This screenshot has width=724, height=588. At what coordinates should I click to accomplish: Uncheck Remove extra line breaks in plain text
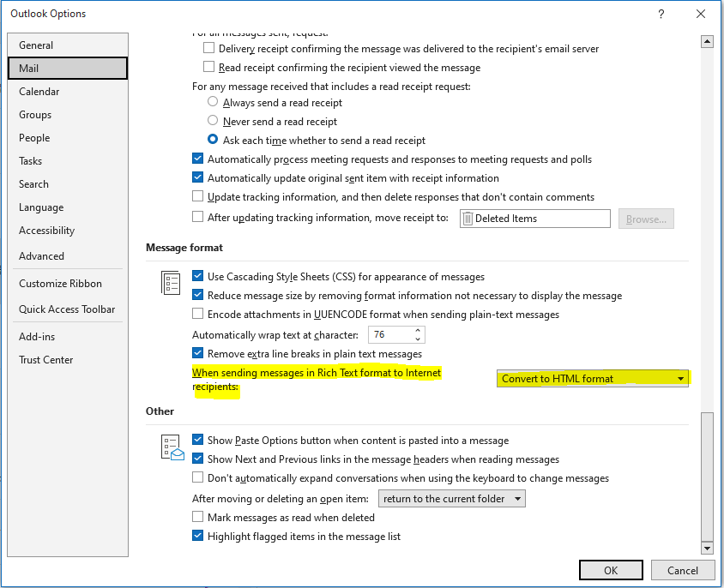coord(197,354)
